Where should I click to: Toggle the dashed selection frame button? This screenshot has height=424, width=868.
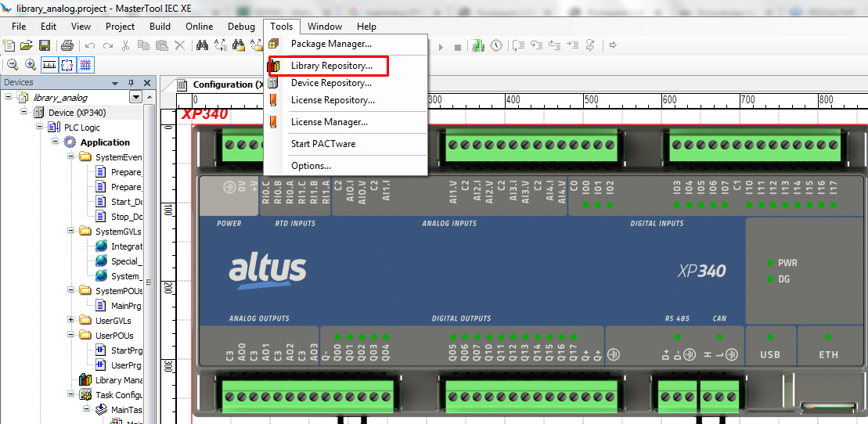tap(67, 65)
